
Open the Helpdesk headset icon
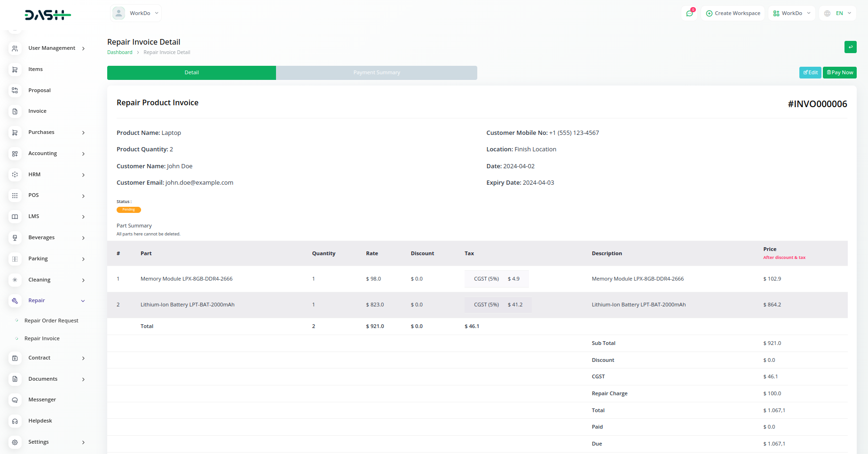point(15,421)
